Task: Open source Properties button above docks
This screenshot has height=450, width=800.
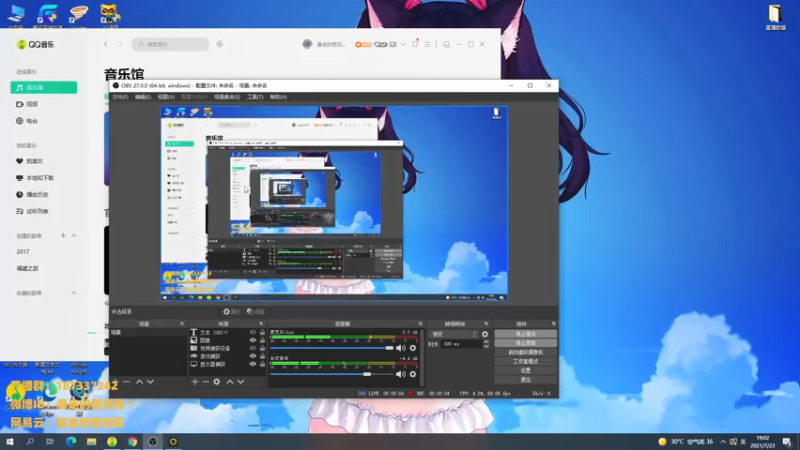Action: (x=232, y=312)
